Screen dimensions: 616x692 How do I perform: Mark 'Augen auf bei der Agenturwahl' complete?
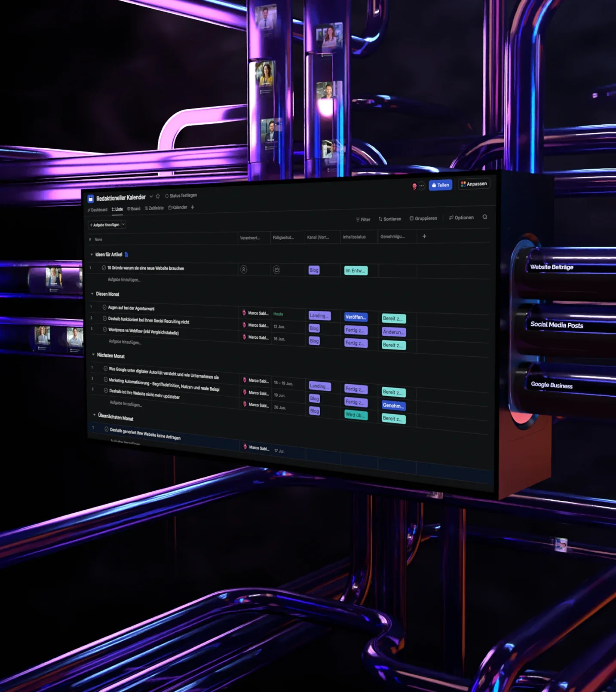click(104, 307)
